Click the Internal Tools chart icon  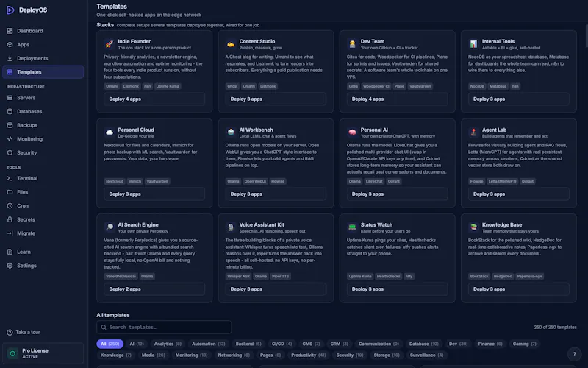tap(473, 44)
